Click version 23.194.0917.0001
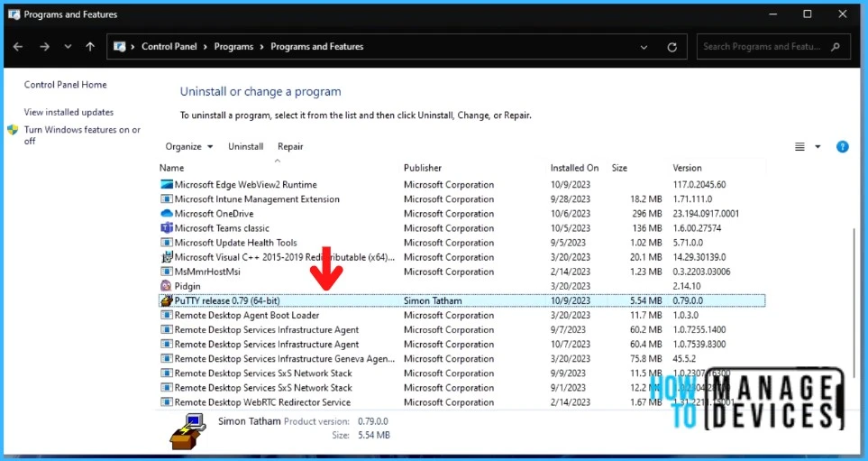Image resolution: width=868 pixels, height=461 pixels. click(x=706, y=213)
